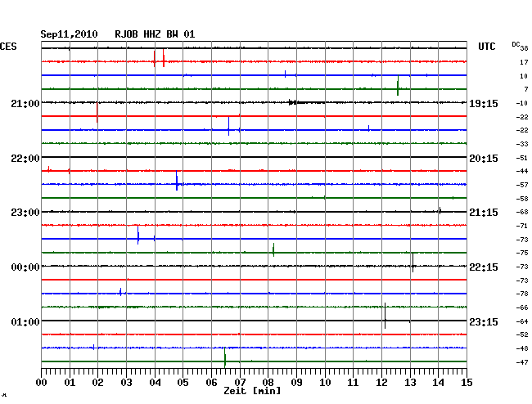Click the 12 minute axis tick label

pyautogui.click(x=381, y=383)
